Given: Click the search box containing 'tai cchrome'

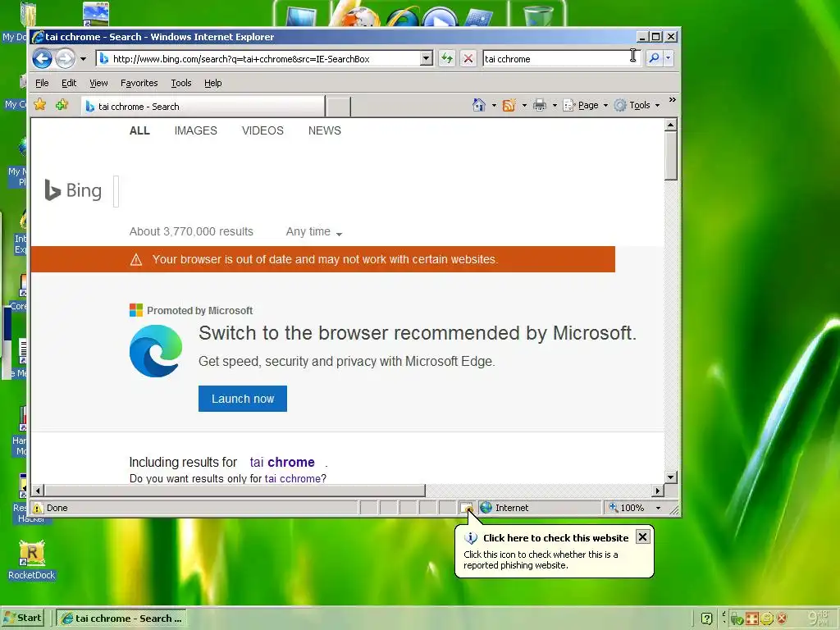Looking at the screenshot, I should tap(561, 58).
